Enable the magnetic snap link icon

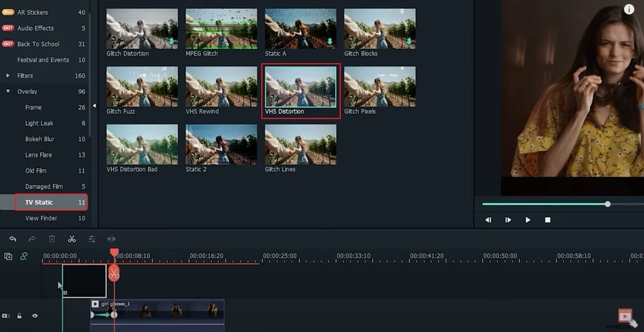click(x=23, y=256)
